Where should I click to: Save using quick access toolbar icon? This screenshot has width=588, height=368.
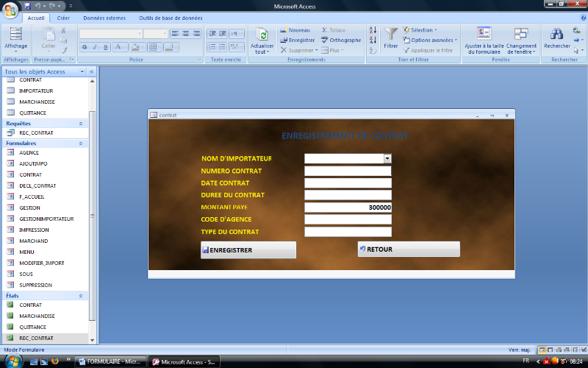click(x=27, y=6)
